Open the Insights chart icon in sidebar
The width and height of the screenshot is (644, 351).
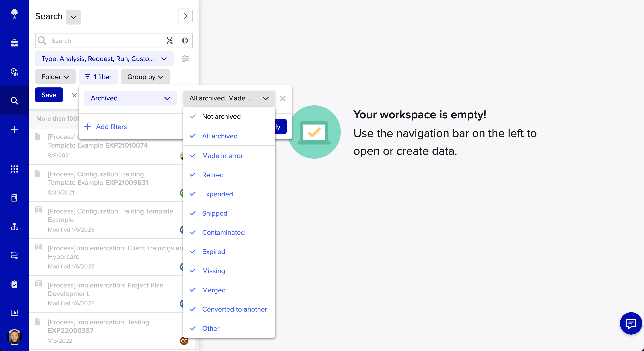[x=14, y=72]
